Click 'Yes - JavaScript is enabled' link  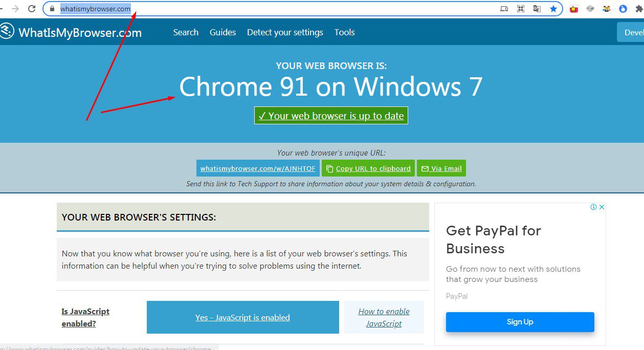(x=242, y=317)
